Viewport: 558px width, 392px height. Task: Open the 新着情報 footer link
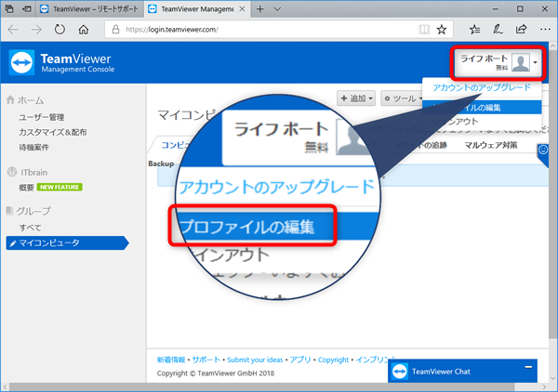point(171,359)
